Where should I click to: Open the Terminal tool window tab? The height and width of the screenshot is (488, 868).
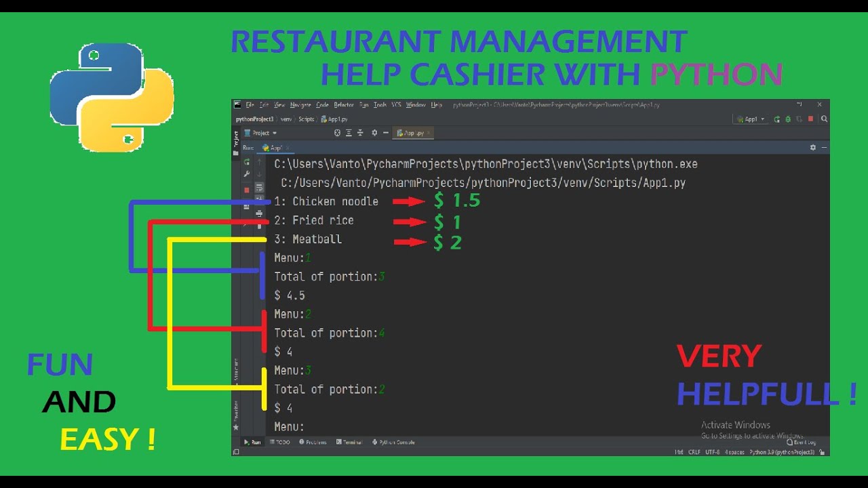pyautogui.click(x=349, y=442)
